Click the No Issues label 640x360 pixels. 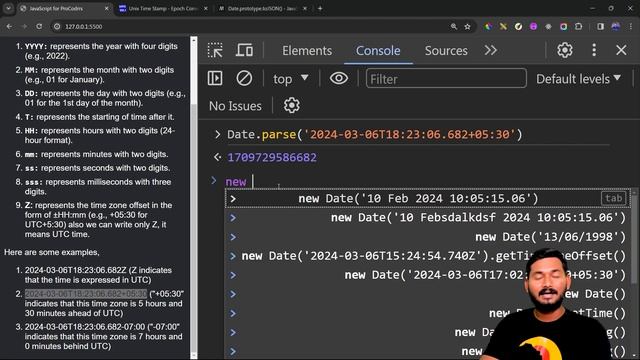click(x=235, y=106)
